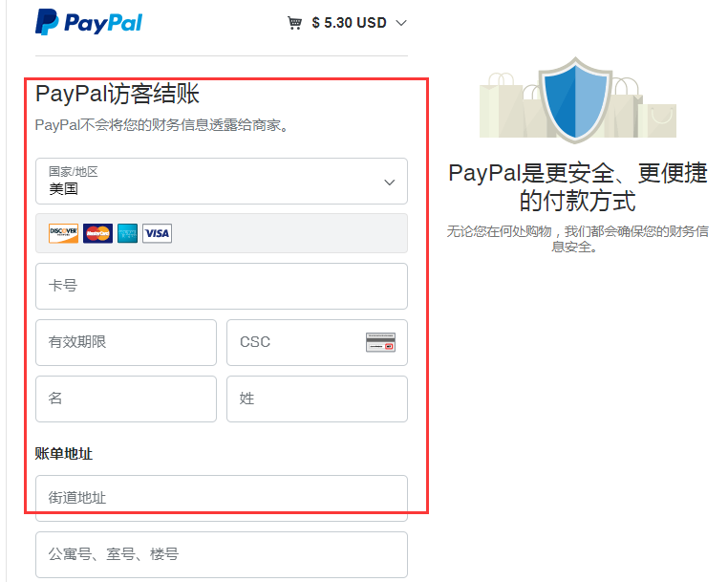Image resolution: width=728 pixels, height=582 pixels.
Task: Click the CSC card hint icon
Action: (380, 342)
